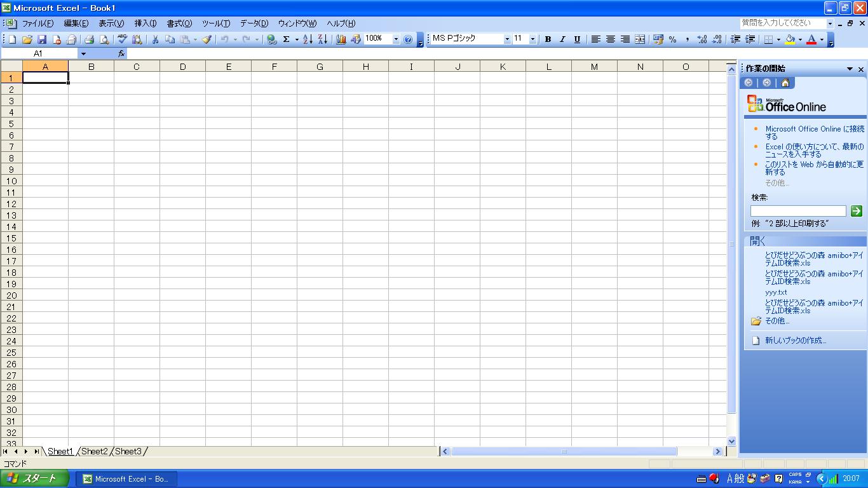Viewport: 868px width, 488px height.
Task: Increase the cell indent
Action: tap(750, 39)
